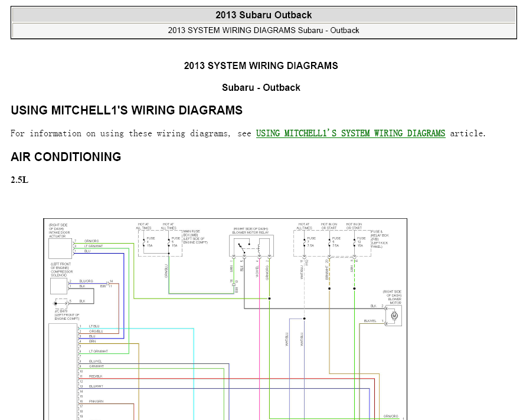Click the 'BLOWER MOTOR' label near motor symbol
The image size is (523, 420).
[395, 301]
